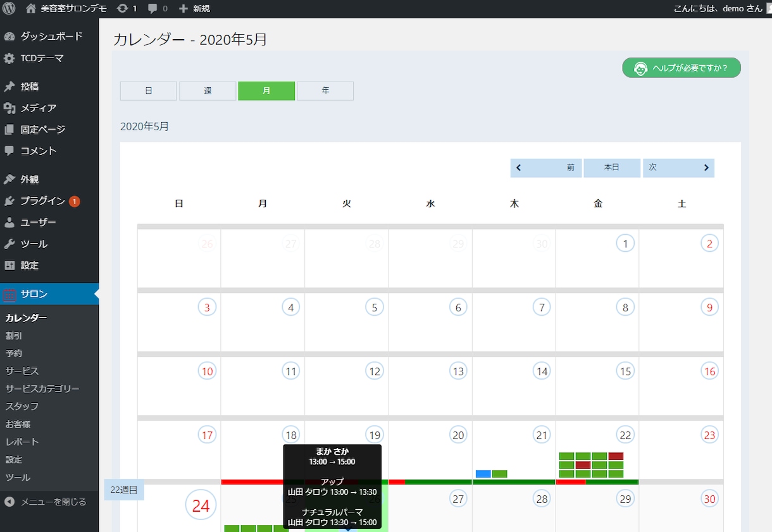
Task: Open お客様 submenu item
Action: pyautogui.click(x=18, y=424)
